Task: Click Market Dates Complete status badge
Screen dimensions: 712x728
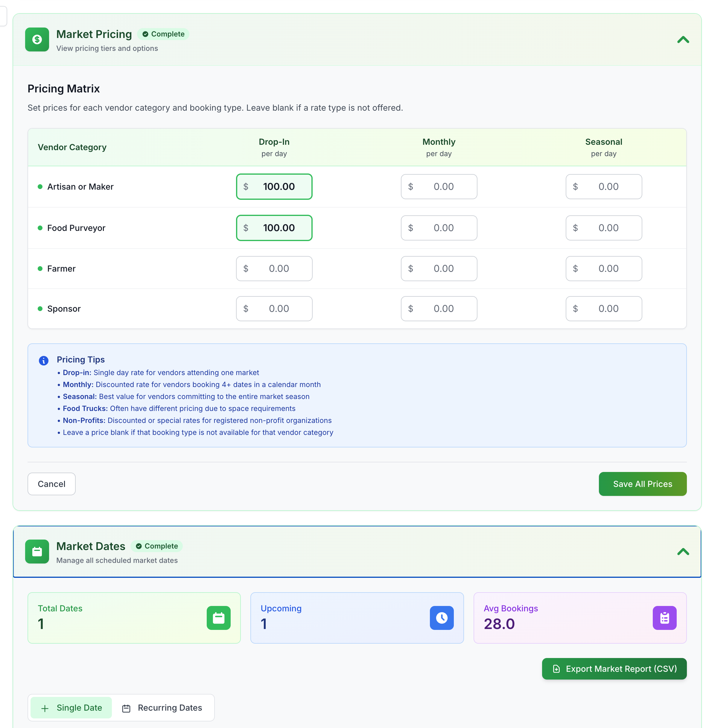Action: tap(157, 546)
